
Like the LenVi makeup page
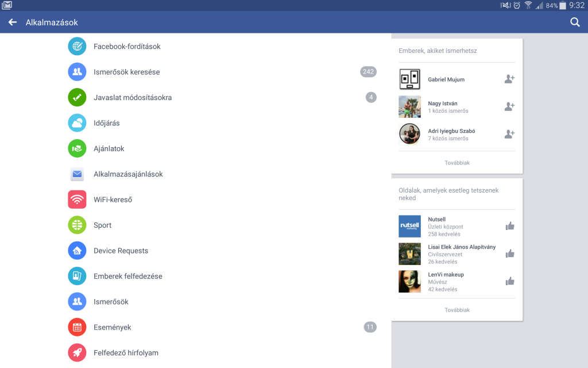click(509, 281)
